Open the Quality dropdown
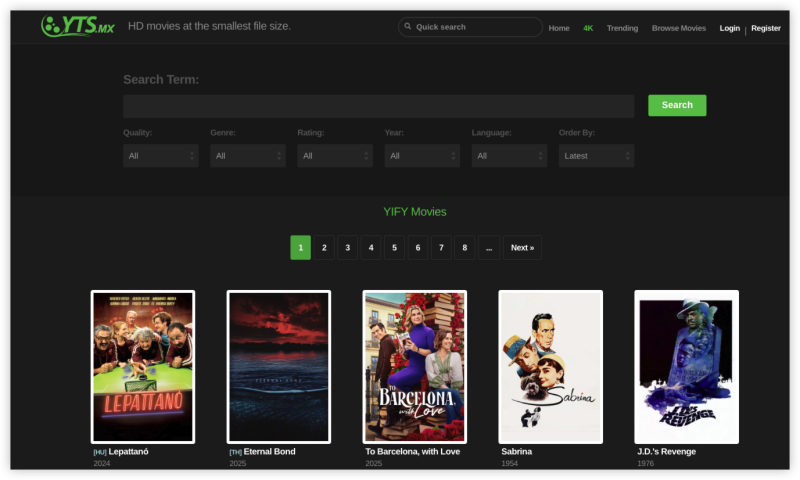 pyautogui.click(x=161, y=156)
